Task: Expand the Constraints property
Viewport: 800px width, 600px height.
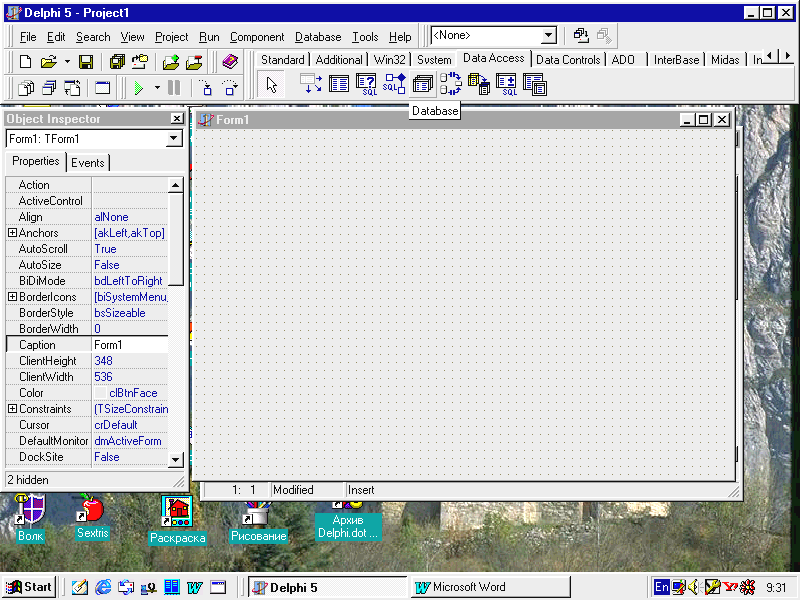Action: 12,409
